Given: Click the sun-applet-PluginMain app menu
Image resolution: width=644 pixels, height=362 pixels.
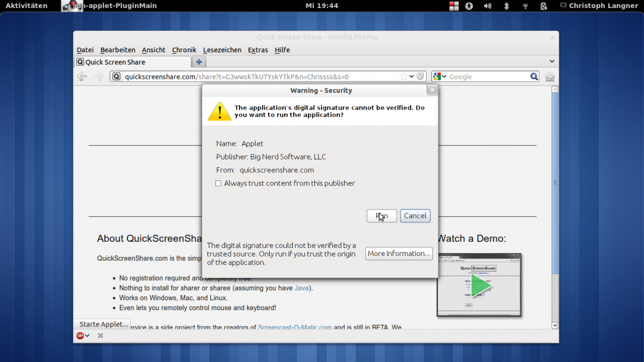Looking at the screenshot, I should pos(109,6).
